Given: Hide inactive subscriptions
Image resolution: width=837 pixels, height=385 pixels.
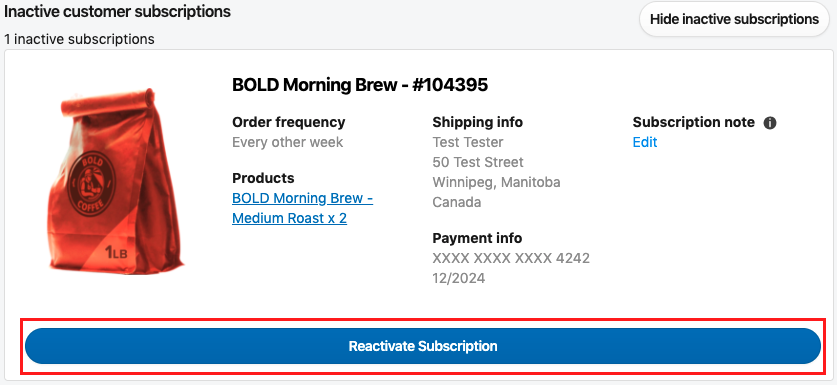Looking at the screenshot, I should (734, 19).
